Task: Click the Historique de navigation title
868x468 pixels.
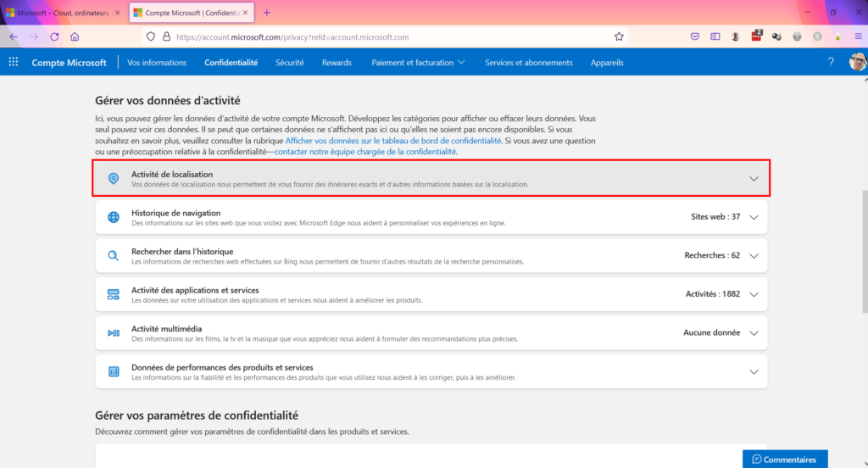Action: click(175, 213)
